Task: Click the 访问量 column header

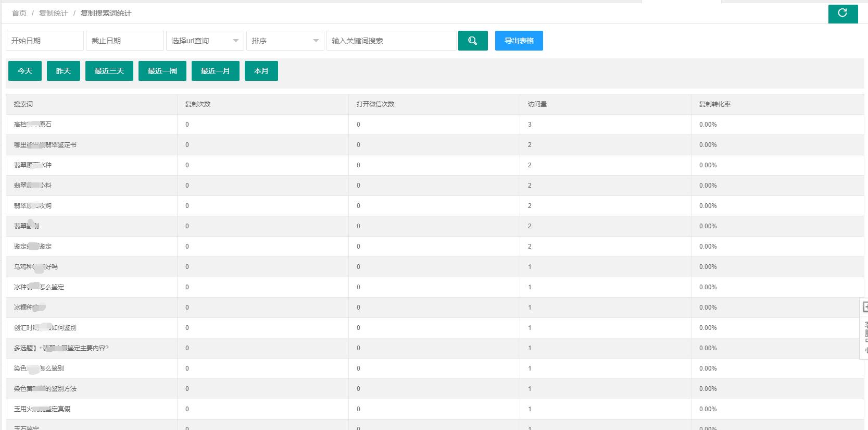Action: pos(537,104)
